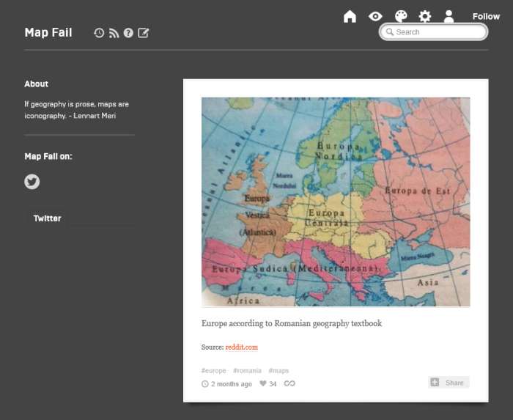The width and height of the screenshot is (513, 420).
Task: Open the #europe tag
Action: pos(214,371)
